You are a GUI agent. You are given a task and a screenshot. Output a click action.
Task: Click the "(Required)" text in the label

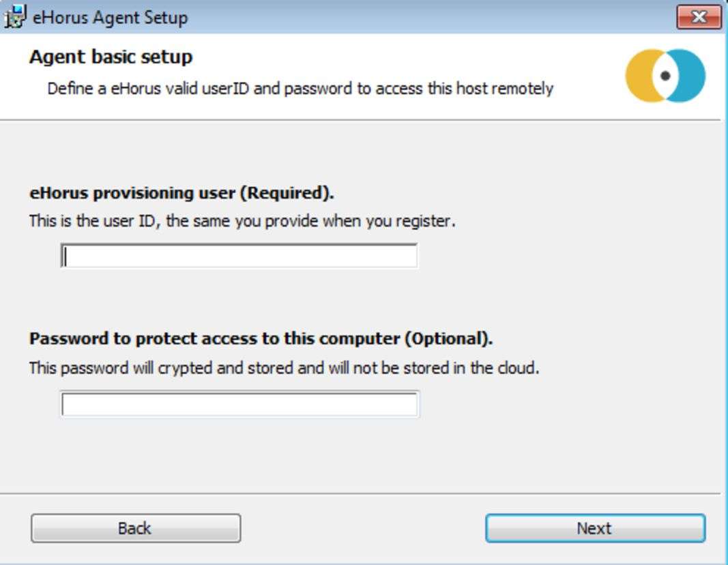[x=286, y=193]
